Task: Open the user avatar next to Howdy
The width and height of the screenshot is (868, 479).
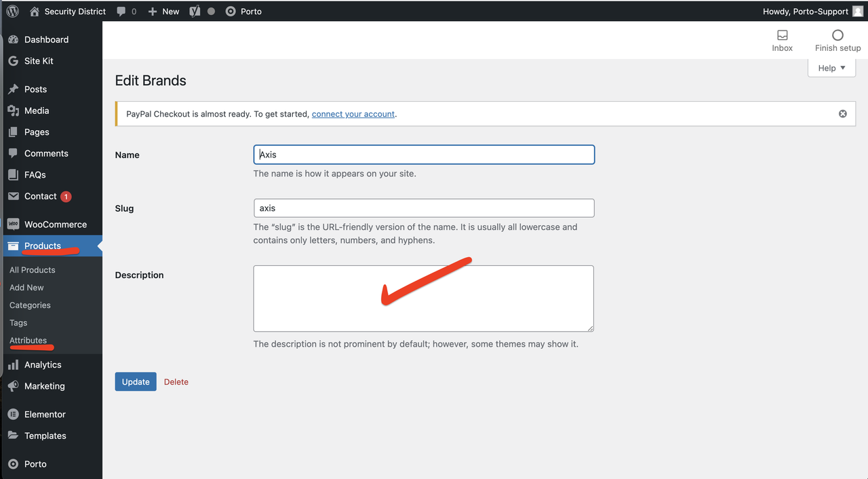Action: 858,11
